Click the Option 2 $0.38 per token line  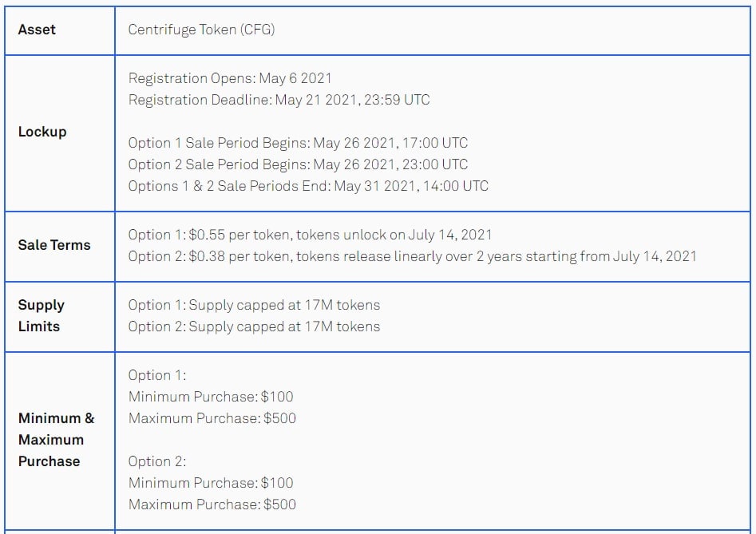tap(412, 256)
